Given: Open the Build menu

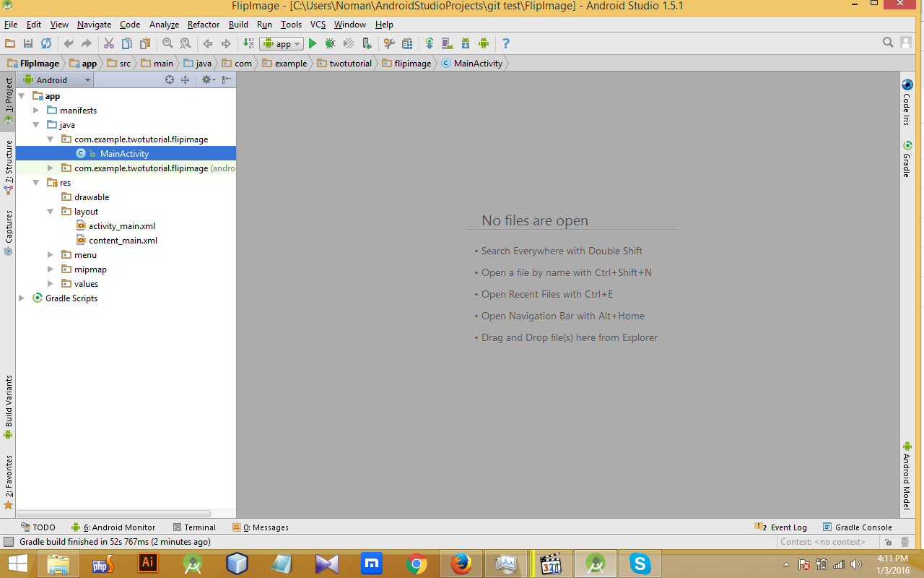Looking at the screenshot, I should (238, 24).
